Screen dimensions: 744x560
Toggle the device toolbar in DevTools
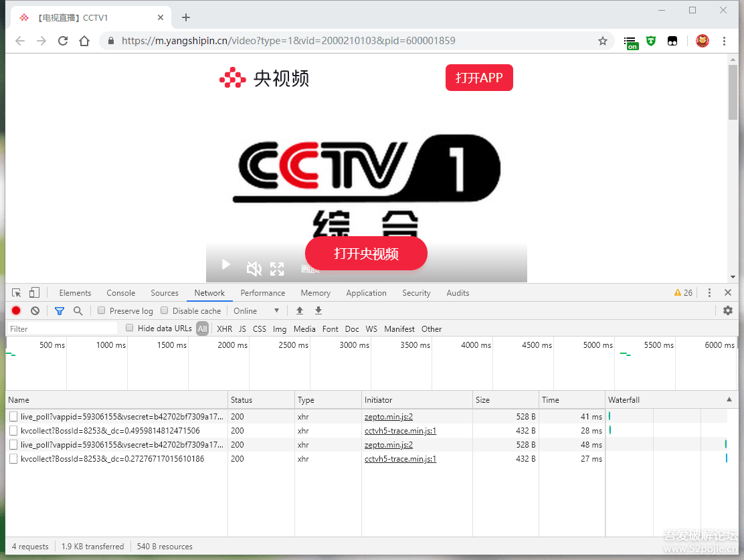point(34,292)
